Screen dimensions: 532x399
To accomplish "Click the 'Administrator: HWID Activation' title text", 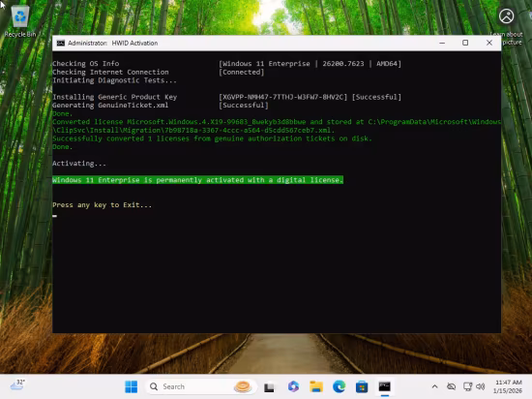I will (x=112, y=44).
